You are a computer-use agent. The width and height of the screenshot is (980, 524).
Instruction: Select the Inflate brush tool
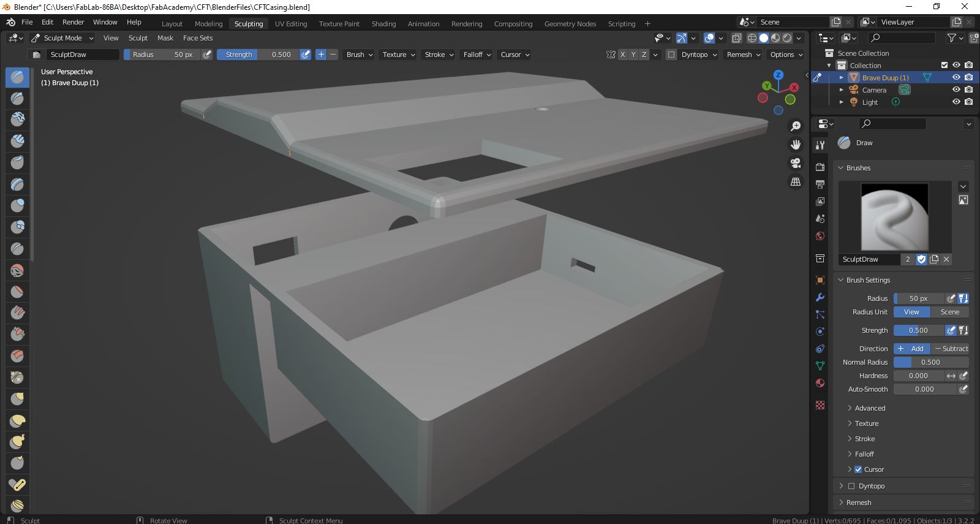coord(17,205)
